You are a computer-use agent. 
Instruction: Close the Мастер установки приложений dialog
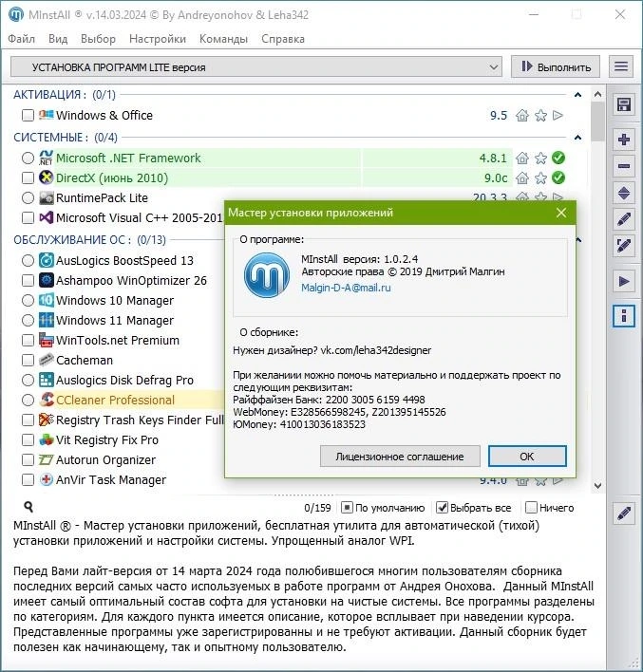pyautogui.click(x=561, y=213)
